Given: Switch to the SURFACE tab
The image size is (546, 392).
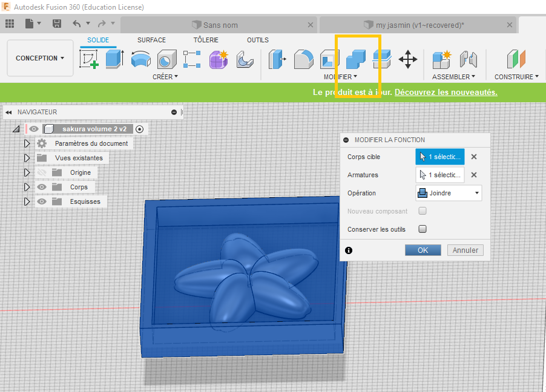Looking at the screenshot, I should click(151, 40).
